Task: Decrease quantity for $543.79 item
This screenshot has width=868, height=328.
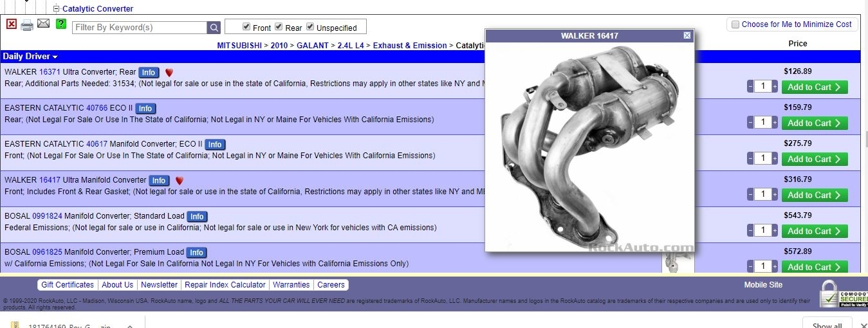Action: (750, 230)
